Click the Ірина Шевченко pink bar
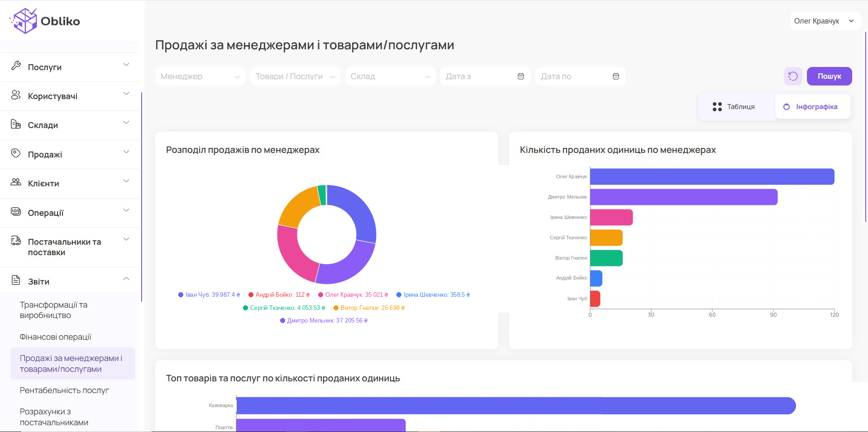 coord(611,217)
